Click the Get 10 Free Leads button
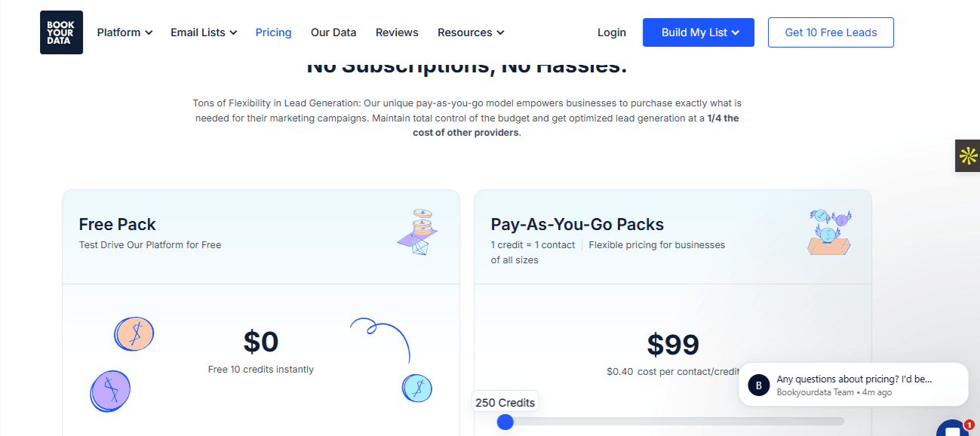Image resolution: width=980 pixels, height=436 pixels. coord(831,32)
